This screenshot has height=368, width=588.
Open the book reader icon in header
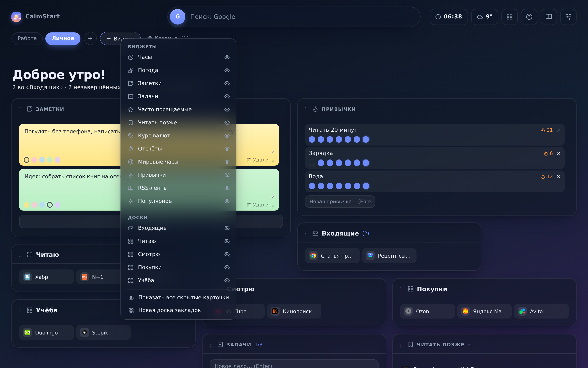(549, 17)
